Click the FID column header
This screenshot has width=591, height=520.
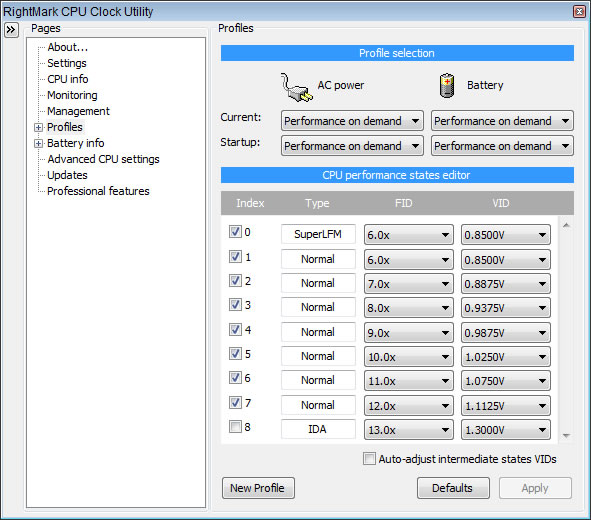[404, 203]
